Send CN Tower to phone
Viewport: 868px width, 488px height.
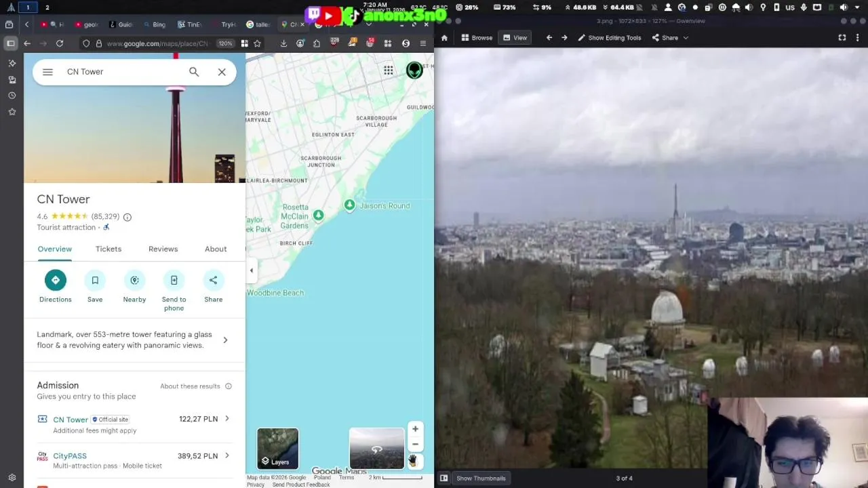[x=174, y=291]
